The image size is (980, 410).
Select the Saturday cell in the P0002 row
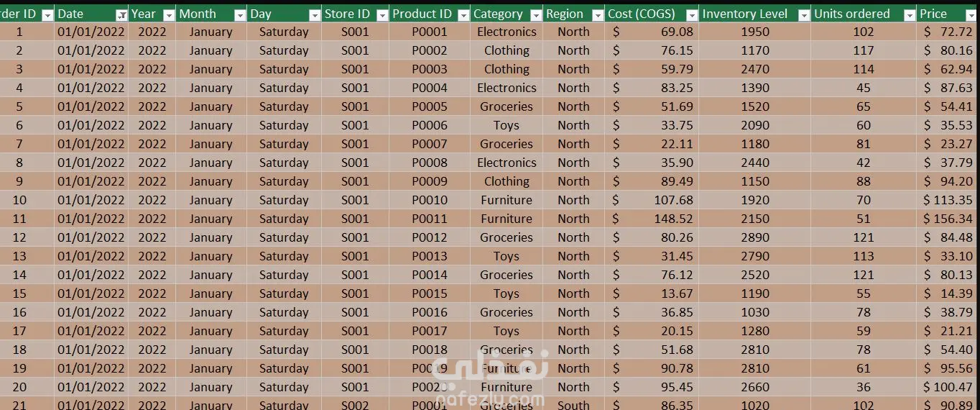(284, 50)
